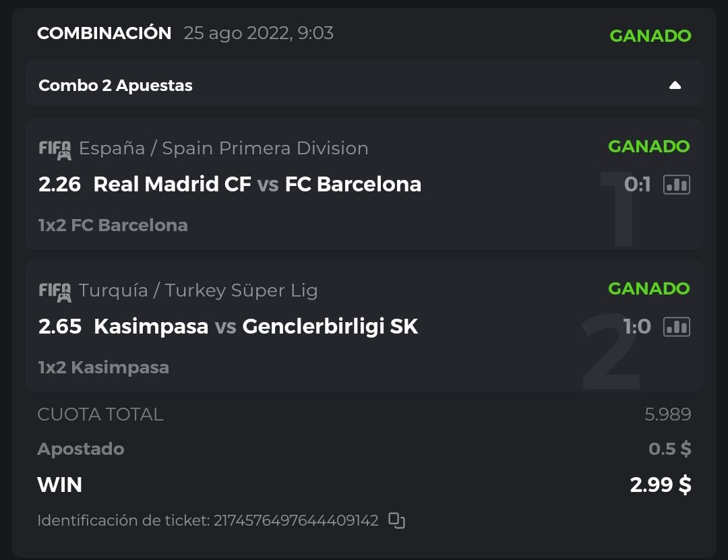The height and width of the screenshot is (560, 728).
Task: Open statistics for Real Madrid vs Barcelona
Action: click(677, 185)
